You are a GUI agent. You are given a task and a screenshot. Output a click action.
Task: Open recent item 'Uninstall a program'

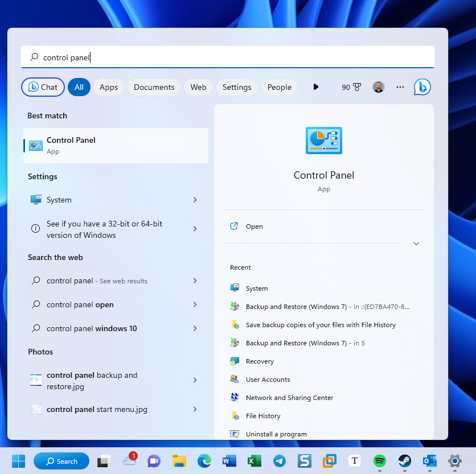click(x=276, y=434)
